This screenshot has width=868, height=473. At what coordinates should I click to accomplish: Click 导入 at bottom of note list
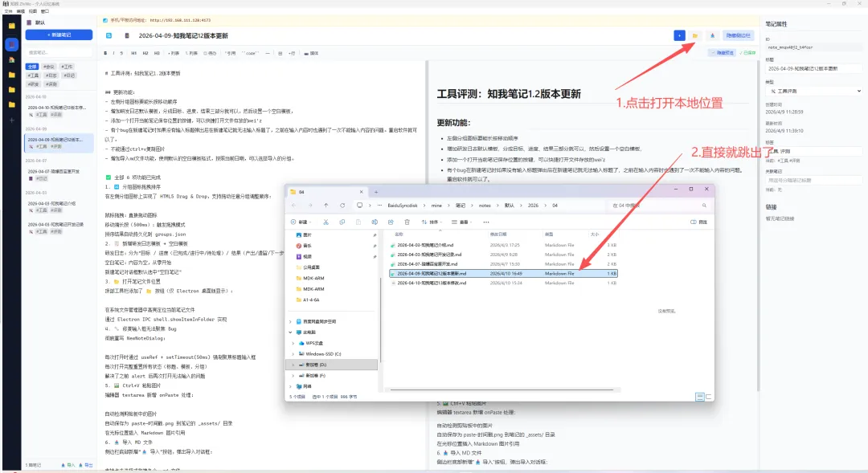click(x=68, y=465)
